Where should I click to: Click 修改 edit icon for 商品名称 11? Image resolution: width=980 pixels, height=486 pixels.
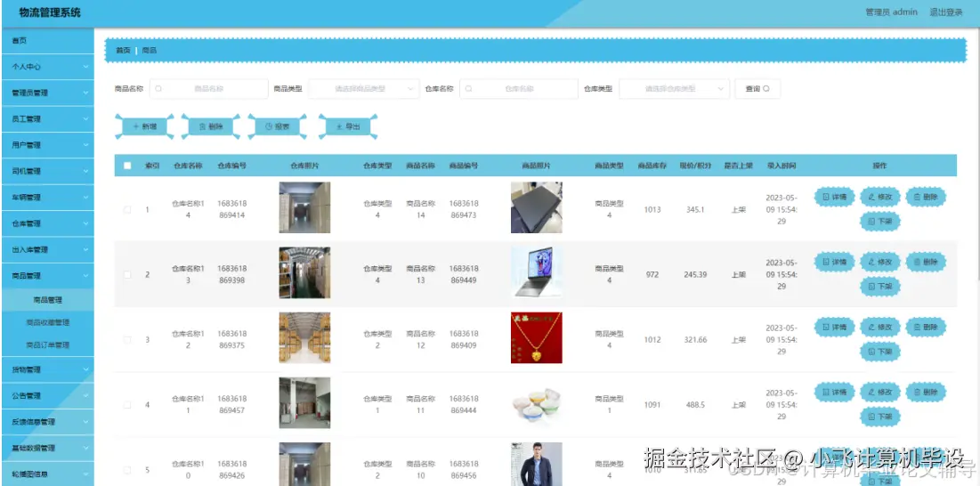[871, 393]
